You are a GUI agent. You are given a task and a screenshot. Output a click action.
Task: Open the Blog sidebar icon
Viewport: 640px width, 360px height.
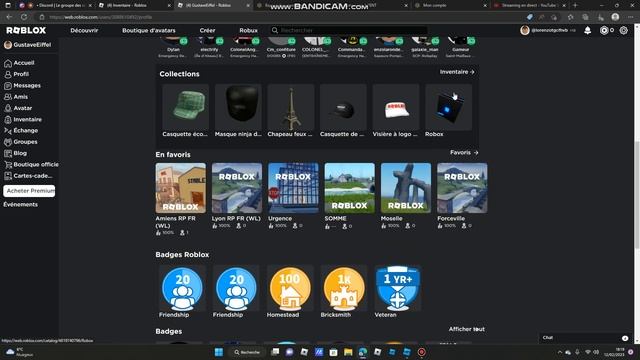click(x=8, y=153)
